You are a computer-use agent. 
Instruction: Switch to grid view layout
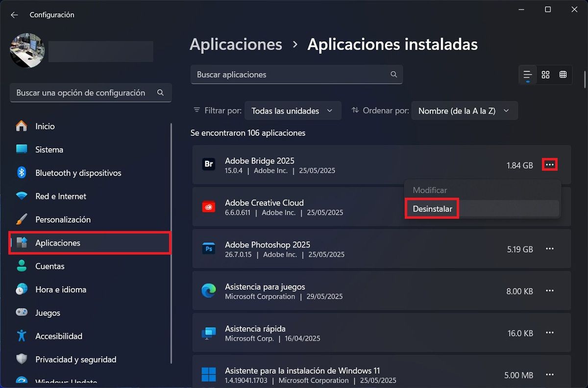tap(545, 75)
